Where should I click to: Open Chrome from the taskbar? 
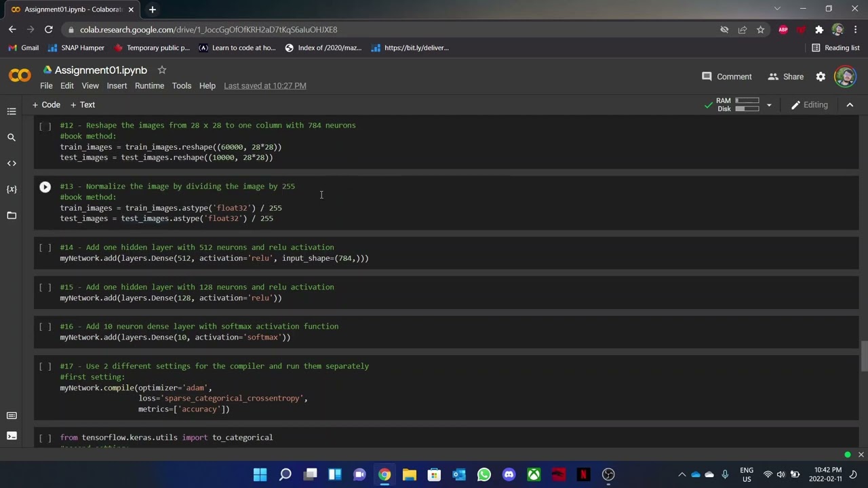point(384,474)
